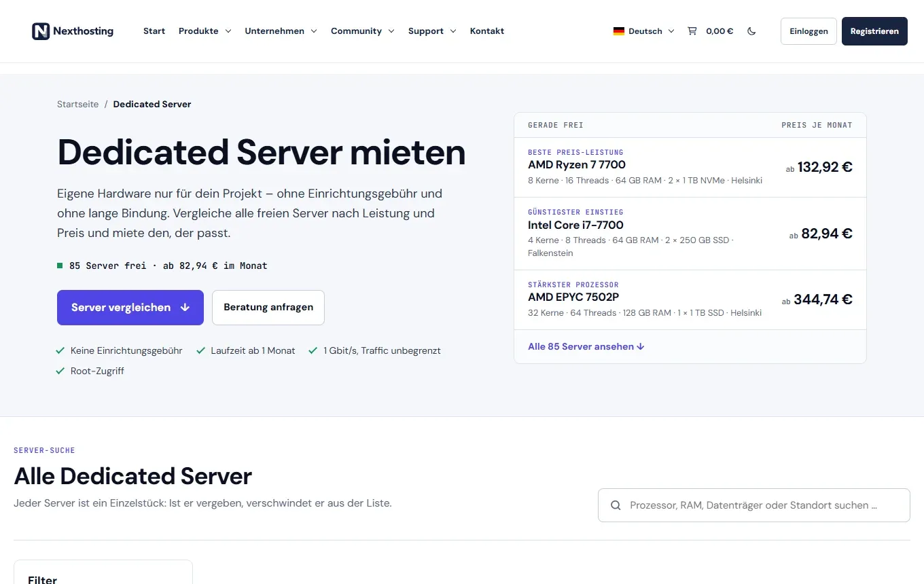Expand the Unternehmen menu
Viewport: 924px width, 584px height.
(x=281, y=31)
